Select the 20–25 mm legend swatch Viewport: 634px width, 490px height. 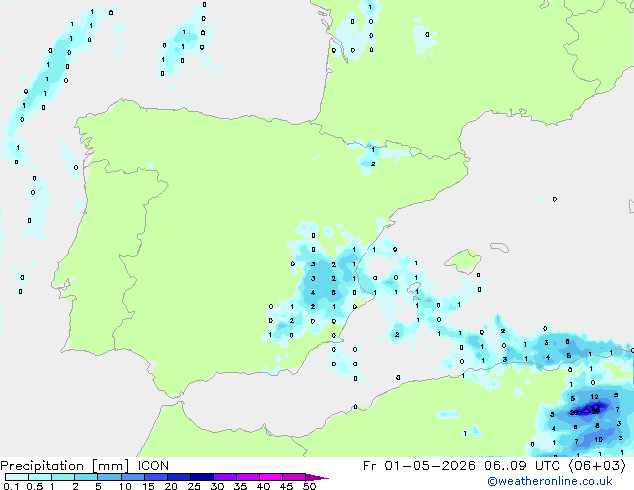pyautogui.click(x=178, y=477)
